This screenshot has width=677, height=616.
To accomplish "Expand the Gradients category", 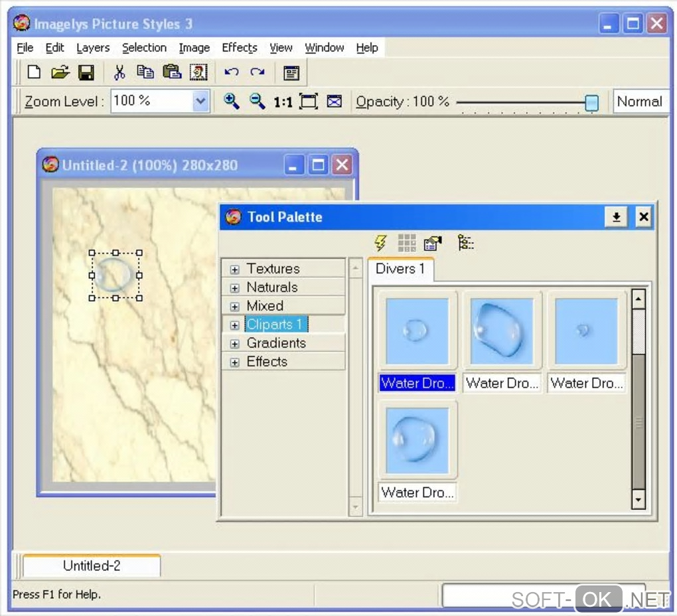I will click(234, 344).
